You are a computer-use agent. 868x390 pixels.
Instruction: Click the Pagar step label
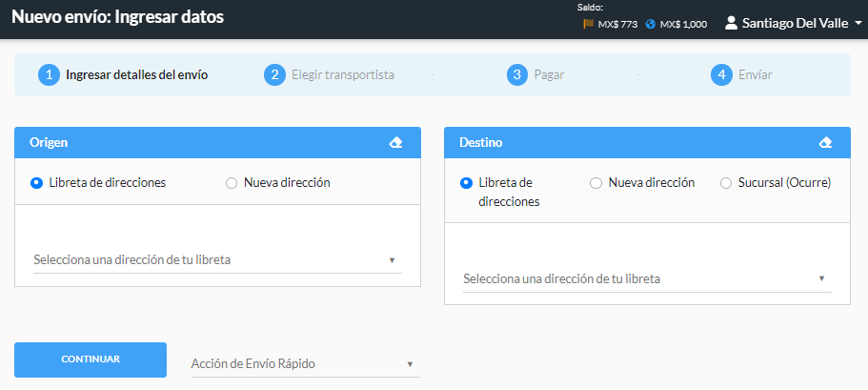[x=549, y=74]
